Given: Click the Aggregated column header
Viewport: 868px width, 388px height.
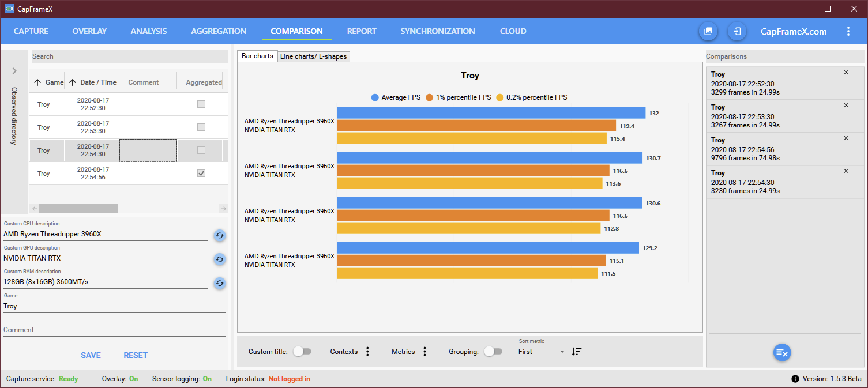Looking at the screenshot, I should 204,82.
